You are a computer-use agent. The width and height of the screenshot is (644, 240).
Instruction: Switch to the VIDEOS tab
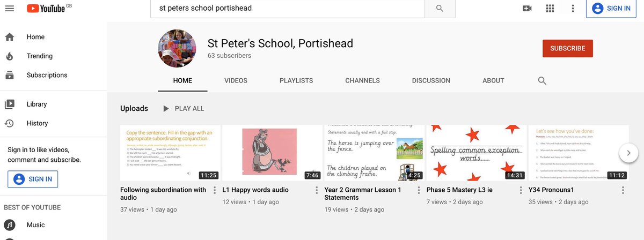pyautogui.click(x=236, y=80)
